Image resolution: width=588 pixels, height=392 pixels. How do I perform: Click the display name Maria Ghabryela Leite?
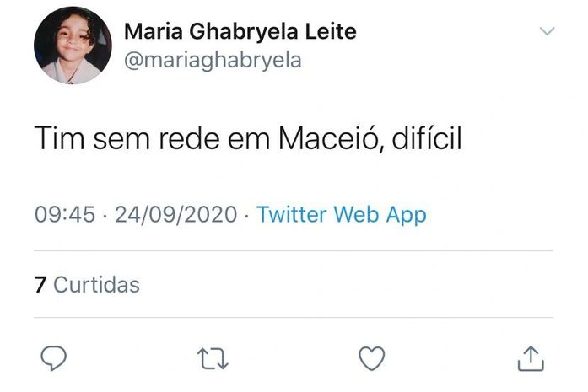point(240,32)
